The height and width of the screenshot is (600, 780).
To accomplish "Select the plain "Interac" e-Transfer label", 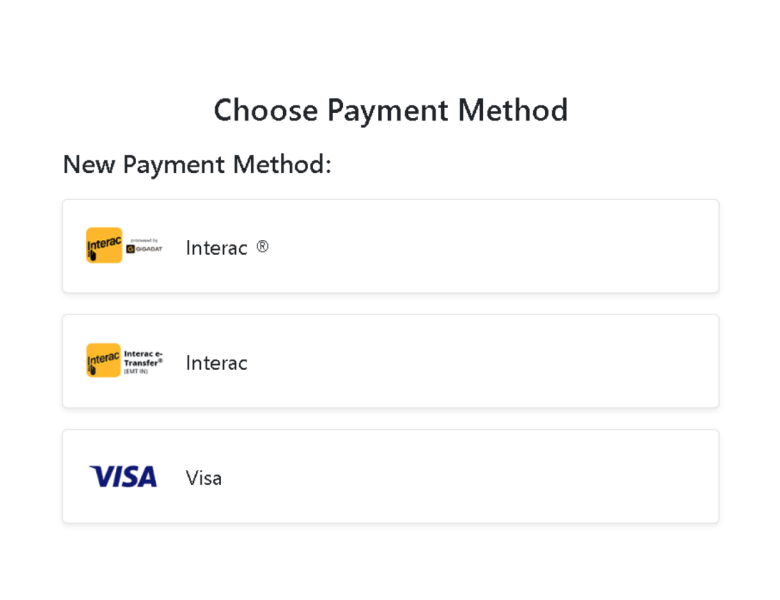I will [x=216, y=363].
